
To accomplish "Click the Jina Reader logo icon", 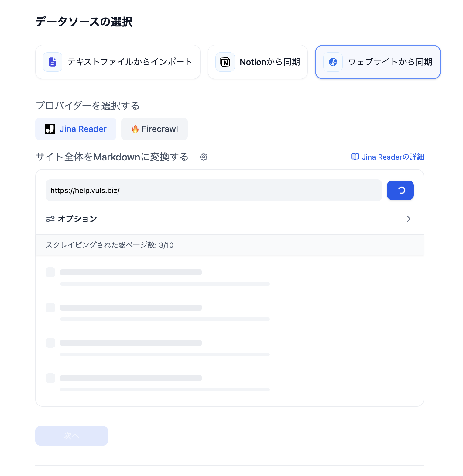I will point(50,129).
